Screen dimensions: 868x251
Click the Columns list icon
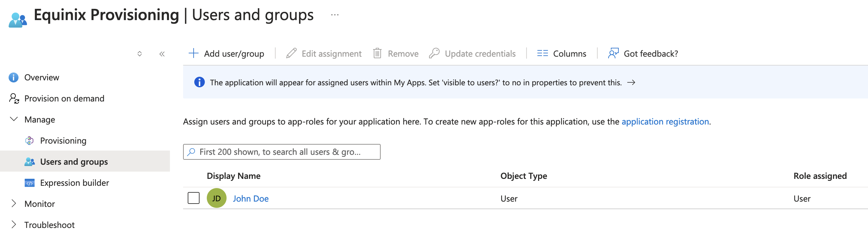pos(542,53)
